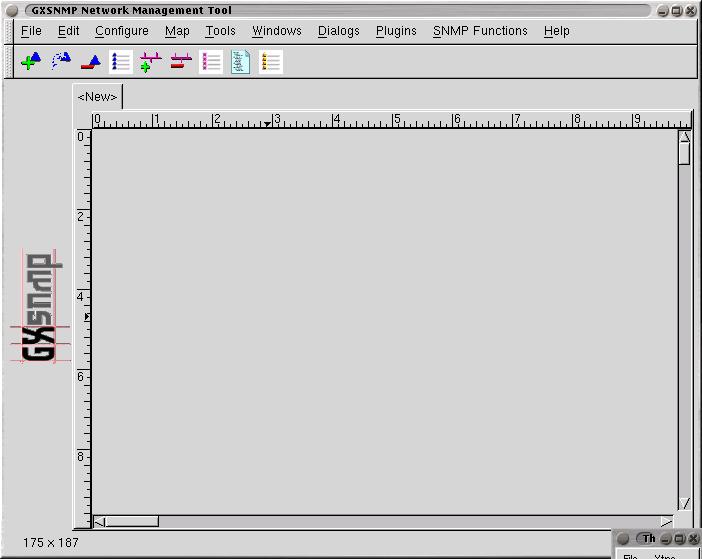The height and width of the screenshot is (559, 702).
Task: Open the Help menu
Action: (556, 31)
